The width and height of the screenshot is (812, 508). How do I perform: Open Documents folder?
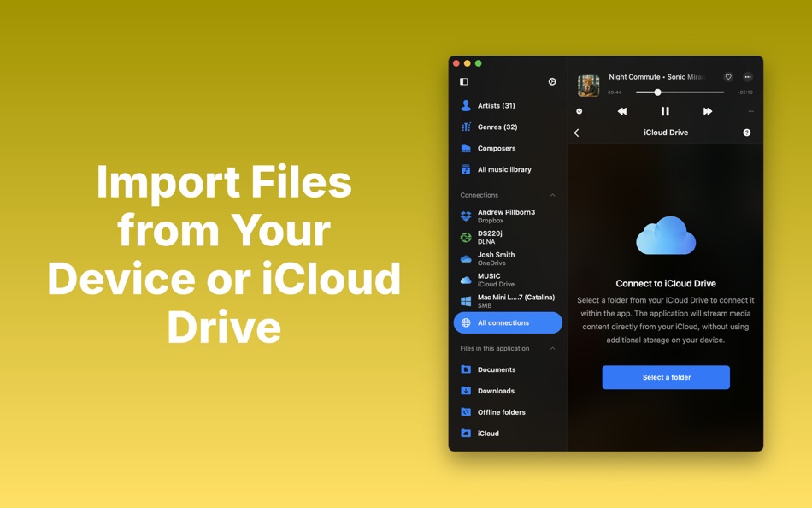point(508,369)
